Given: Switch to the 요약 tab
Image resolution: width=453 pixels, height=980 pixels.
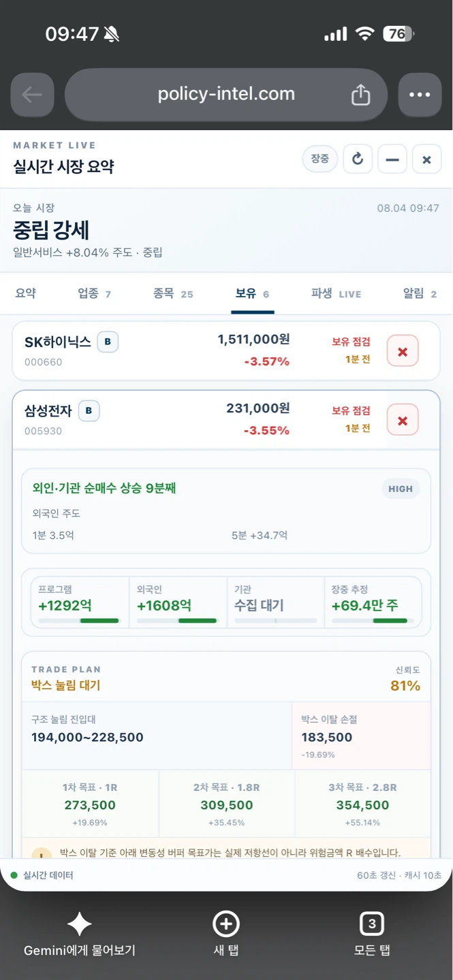Looking at the screenshot, I should tap(25, 293).
